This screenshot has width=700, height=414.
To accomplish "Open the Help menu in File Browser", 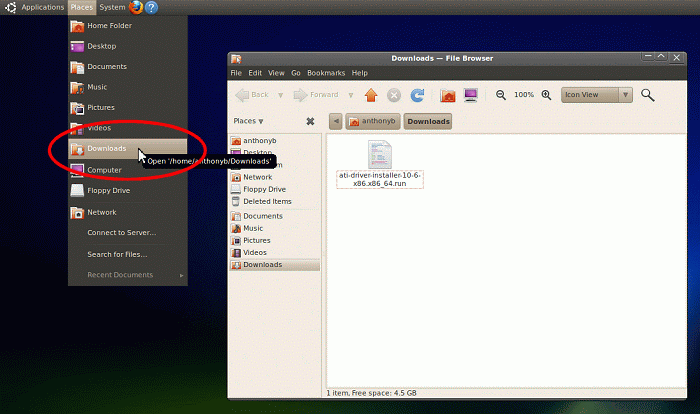I will click(x=359, y=73).
